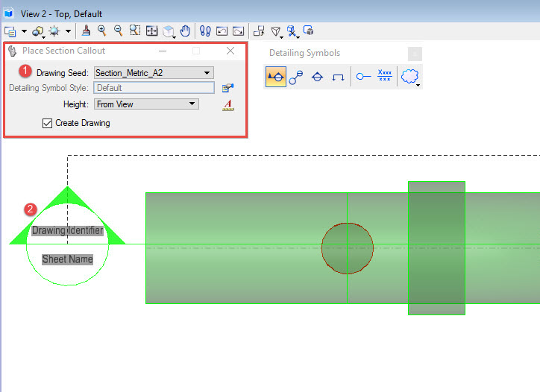Click the Update View paintbrush icon
The width and height of the screenshot is (540, 392).
[86, 31]
